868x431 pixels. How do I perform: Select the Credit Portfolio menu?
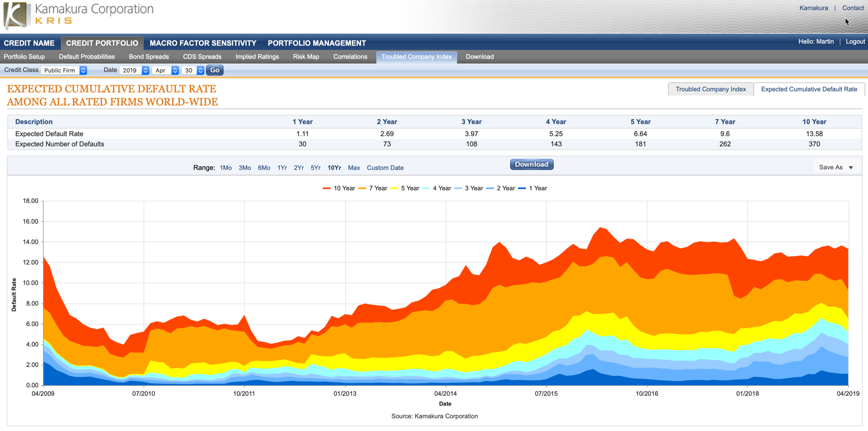[x=102, y=43]
